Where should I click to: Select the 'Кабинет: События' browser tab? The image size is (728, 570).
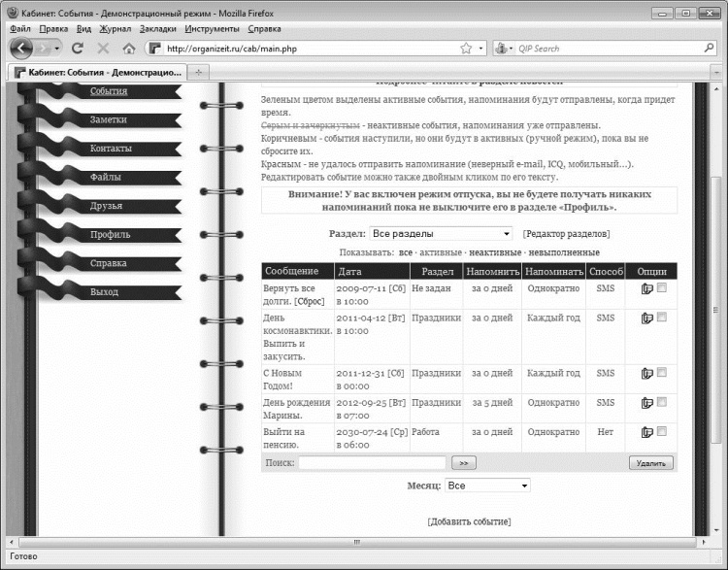coord(98,73)
